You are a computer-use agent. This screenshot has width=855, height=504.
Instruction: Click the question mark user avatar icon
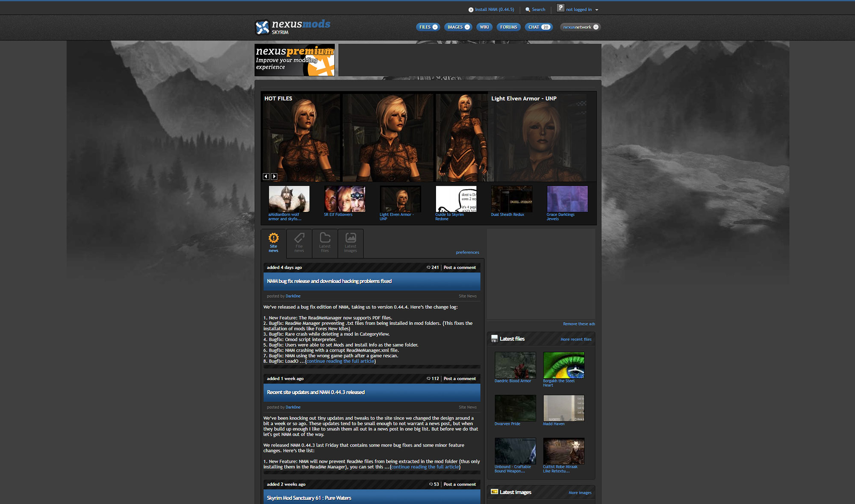(560, 8)
